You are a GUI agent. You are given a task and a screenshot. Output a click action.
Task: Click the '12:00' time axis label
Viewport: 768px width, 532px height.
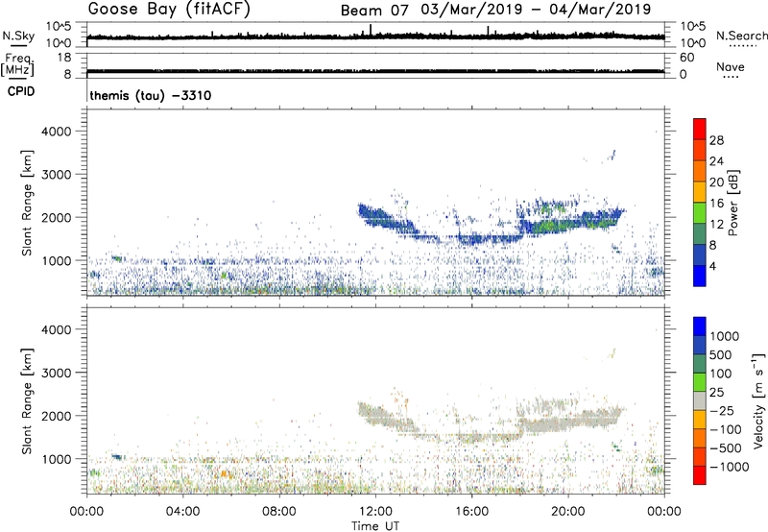(375, 512)
